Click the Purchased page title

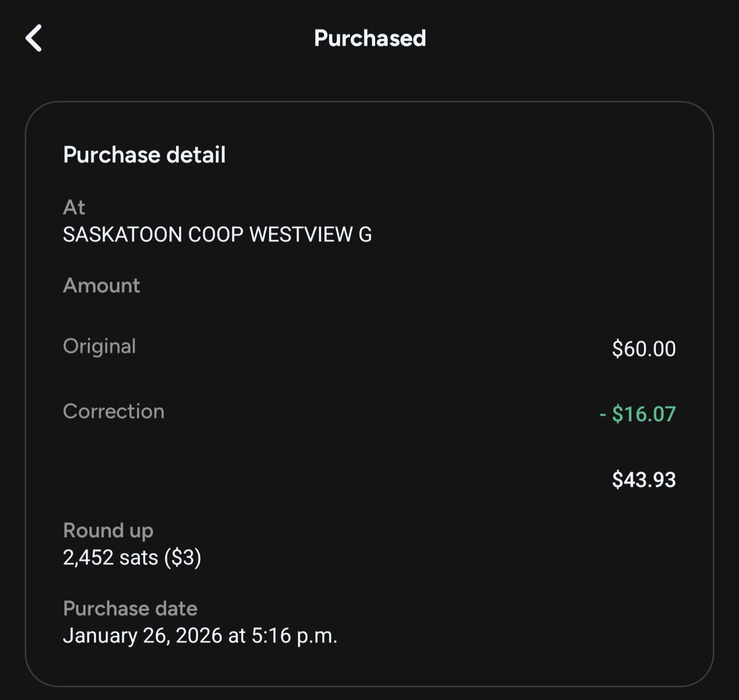(369, 38)
